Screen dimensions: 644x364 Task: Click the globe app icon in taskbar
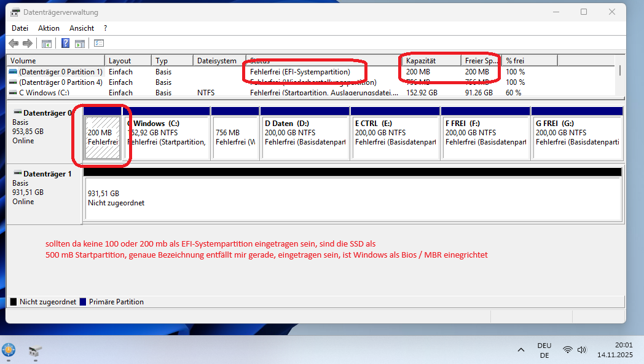tap(9, 350)
